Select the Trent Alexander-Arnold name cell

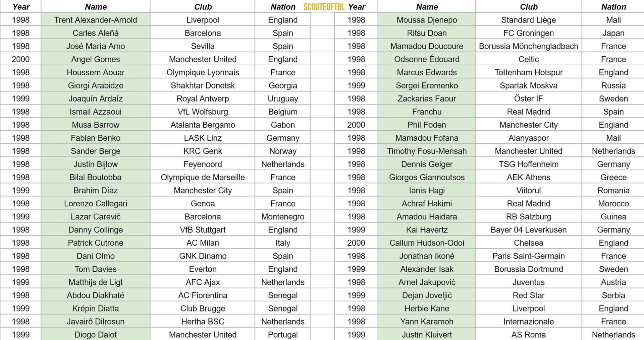96,20
